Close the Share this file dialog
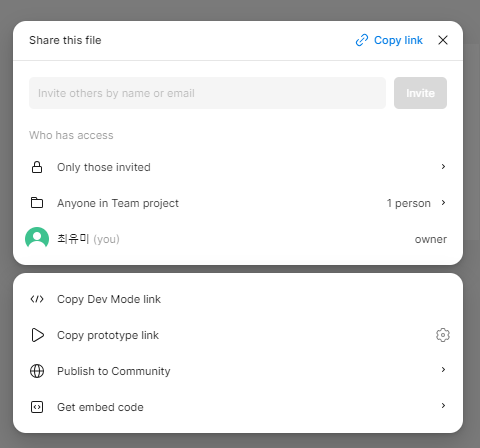The width and height of the screenshot is (480, 448). pyautogui.click(x=443, y=40)
